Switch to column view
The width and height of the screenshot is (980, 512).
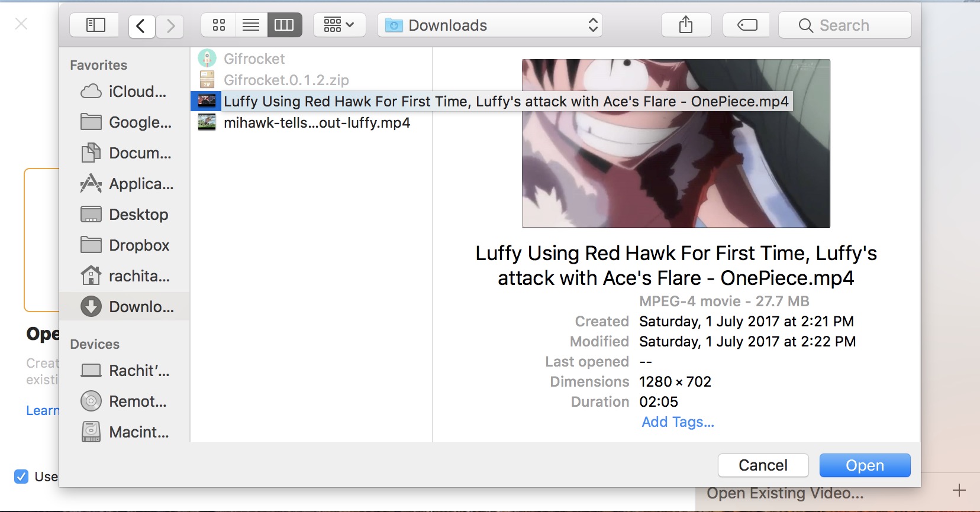point(285,25)
